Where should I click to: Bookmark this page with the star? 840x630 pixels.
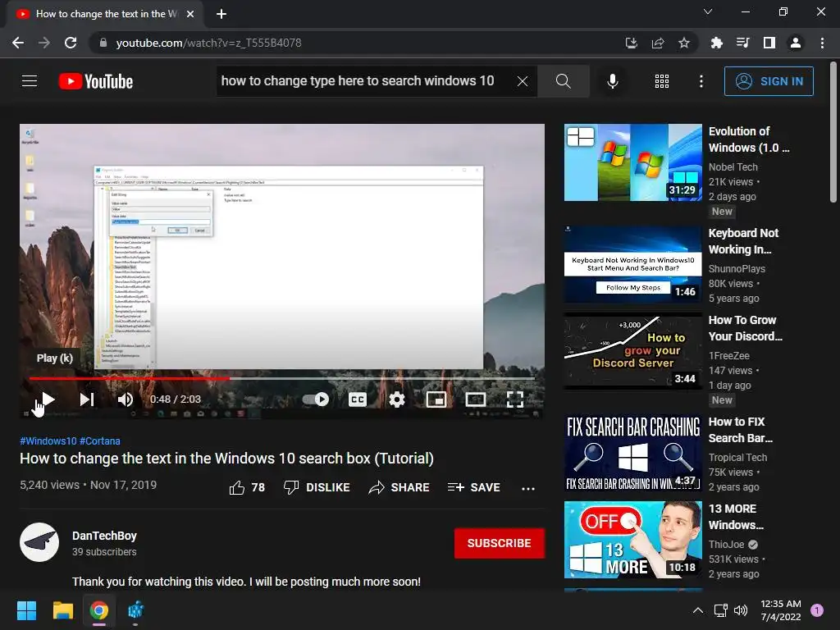pos(684,43)
